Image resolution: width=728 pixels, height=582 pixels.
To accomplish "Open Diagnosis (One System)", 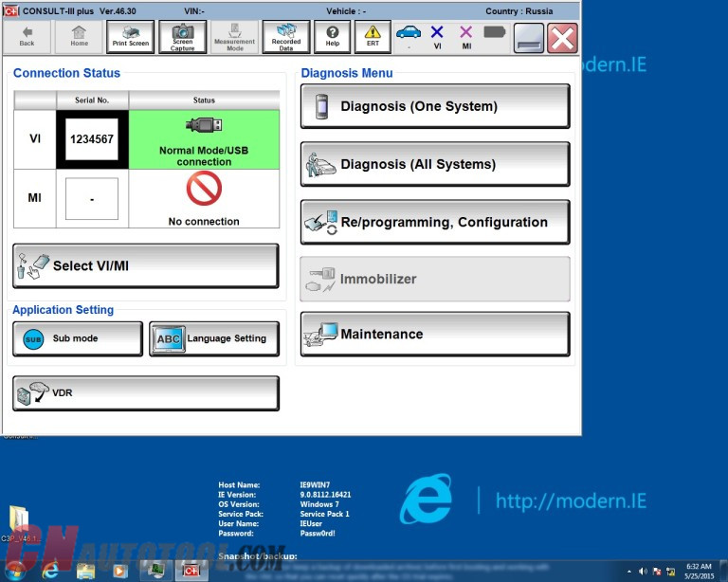I will pyautogui.click(x=435, y=106).
